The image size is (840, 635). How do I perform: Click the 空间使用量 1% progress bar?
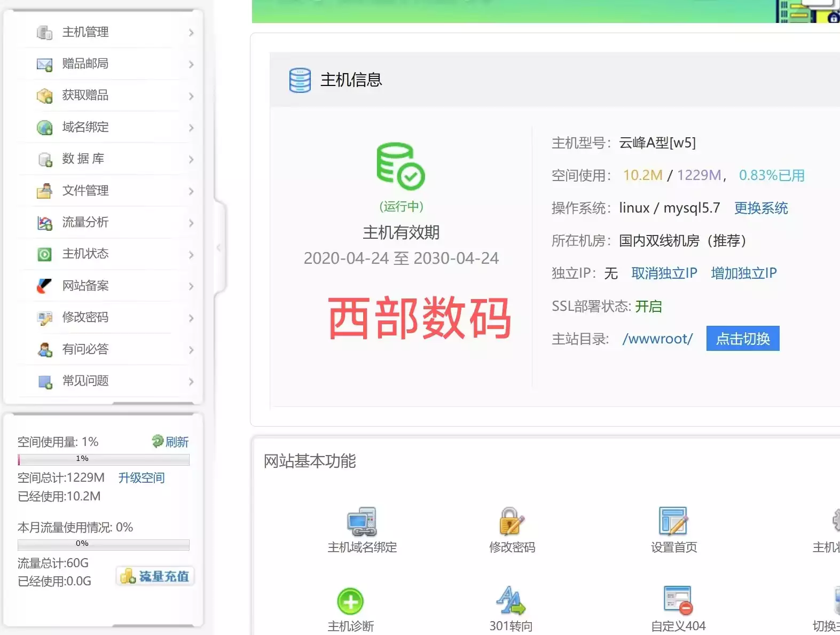click(x=104, y=459)
